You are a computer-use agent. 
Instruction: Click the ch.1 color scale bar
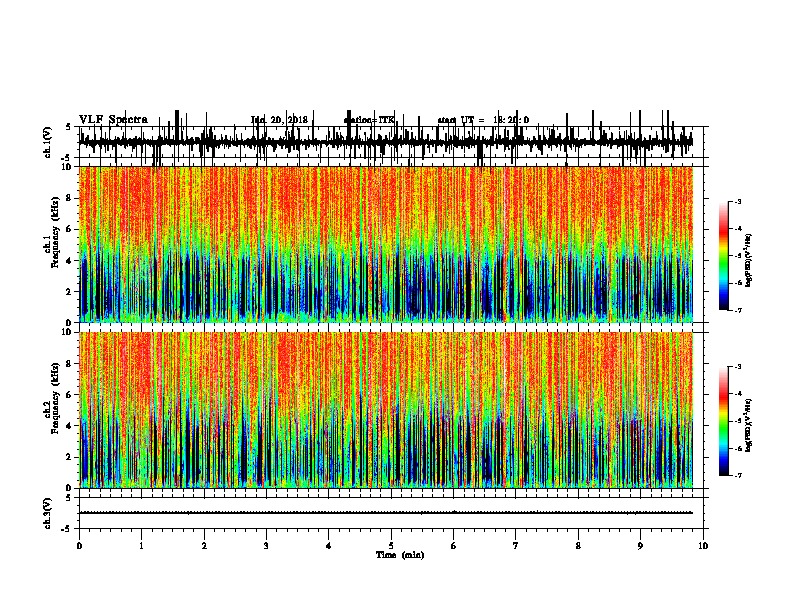tap(724, 256)
